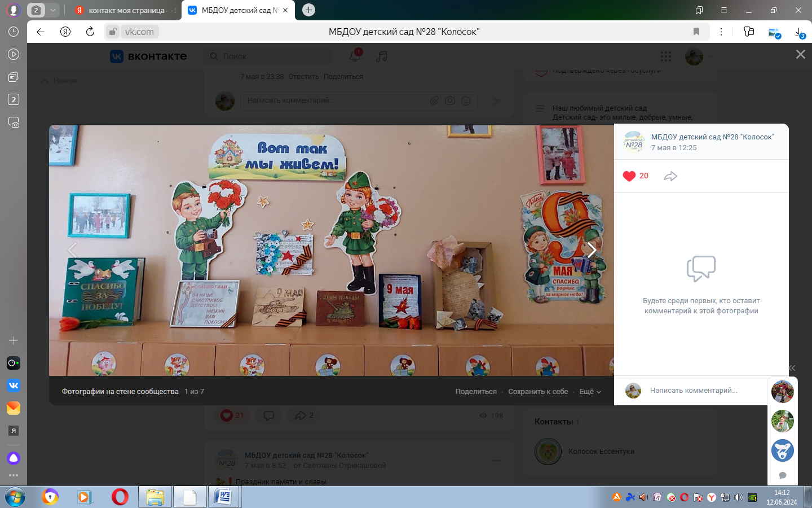Open VK notifications bell
This screenshot has width=812, height=508.
[x=355, y=56]
